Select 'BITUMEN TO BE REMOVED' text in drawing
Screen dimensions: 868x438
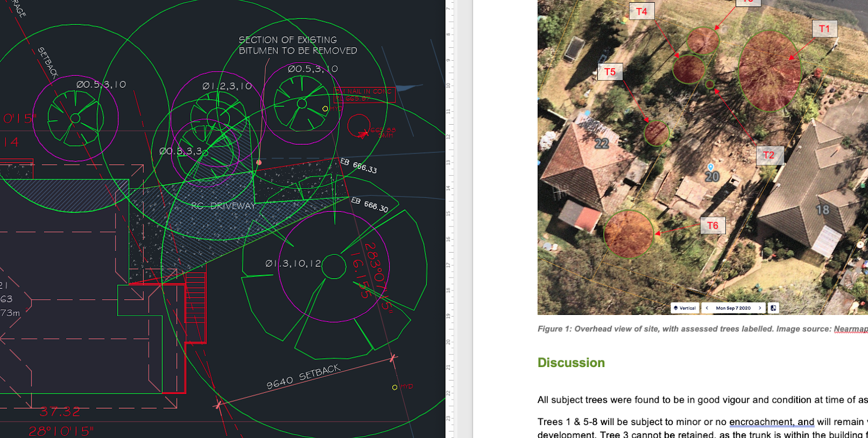298,51
